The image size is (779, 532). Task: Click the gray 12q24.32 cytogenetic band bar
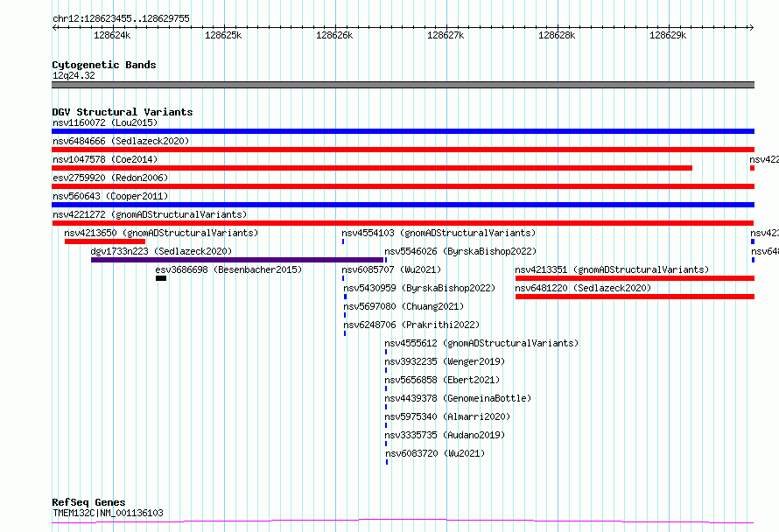(x=403, y=85)
